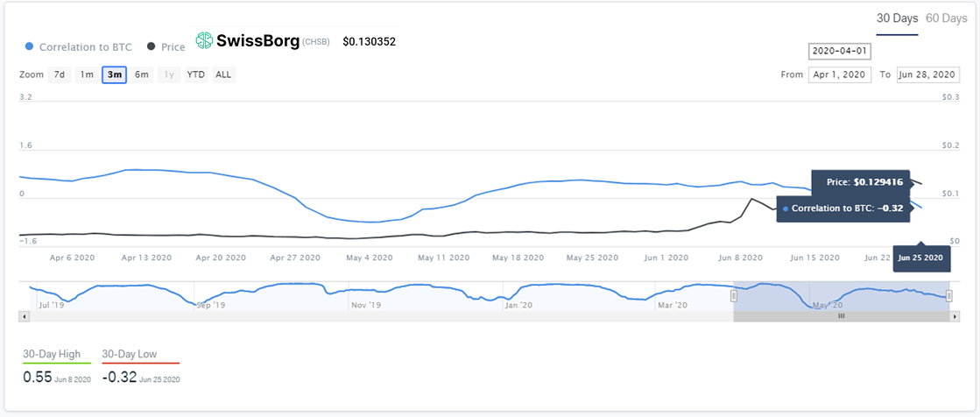
Task: Switch to the 30 Days tab
Action: [897, 18]
